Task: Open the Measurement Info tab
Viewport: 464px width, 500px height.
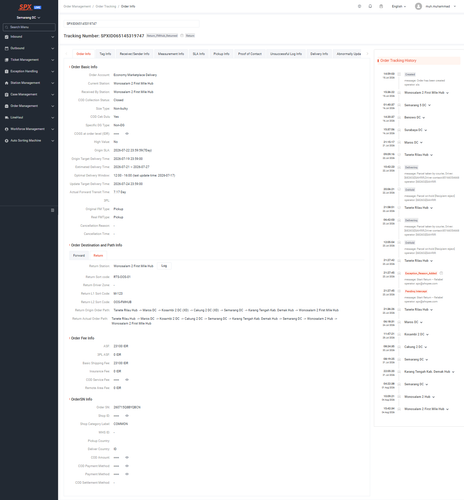Action: tap(171, 54)
